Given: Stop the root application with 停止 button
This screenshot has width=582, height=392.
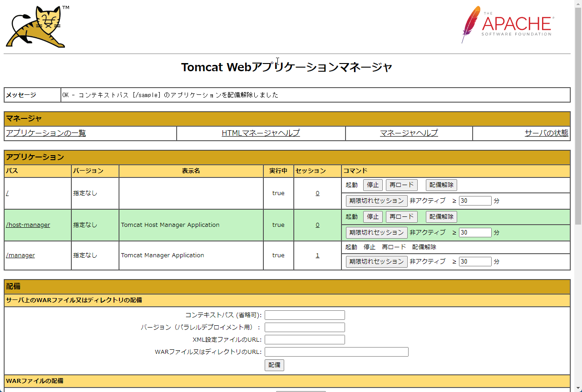Looking at the screenshot, I should coord(373,185).
